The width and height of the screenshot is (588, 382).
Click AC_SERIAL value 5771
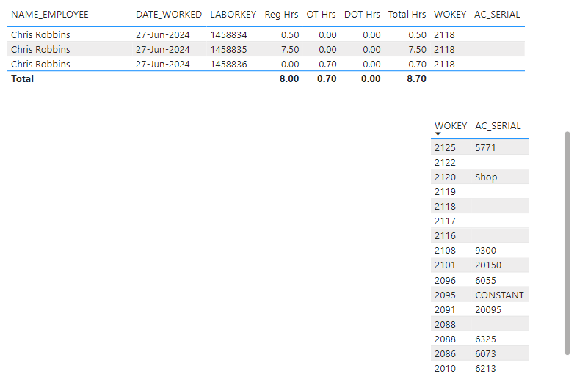485,147
